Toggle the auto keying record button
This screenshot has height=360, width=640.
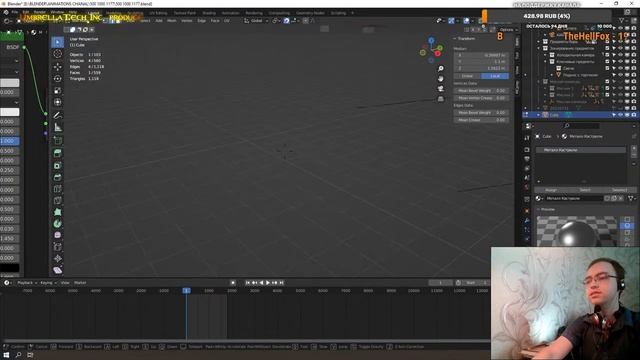[233, 282]
